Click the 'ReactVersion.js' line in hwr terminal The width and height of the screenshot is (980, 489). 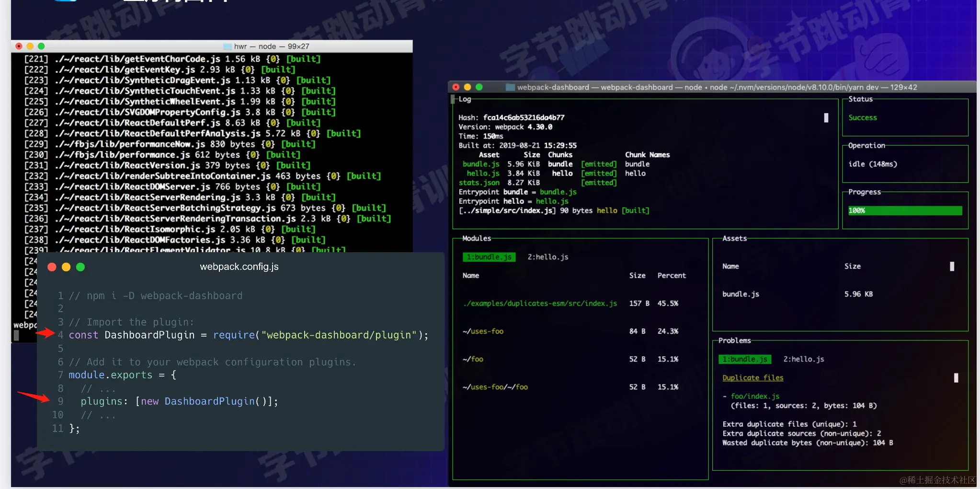pyautogui.click(x=167, y=165)
